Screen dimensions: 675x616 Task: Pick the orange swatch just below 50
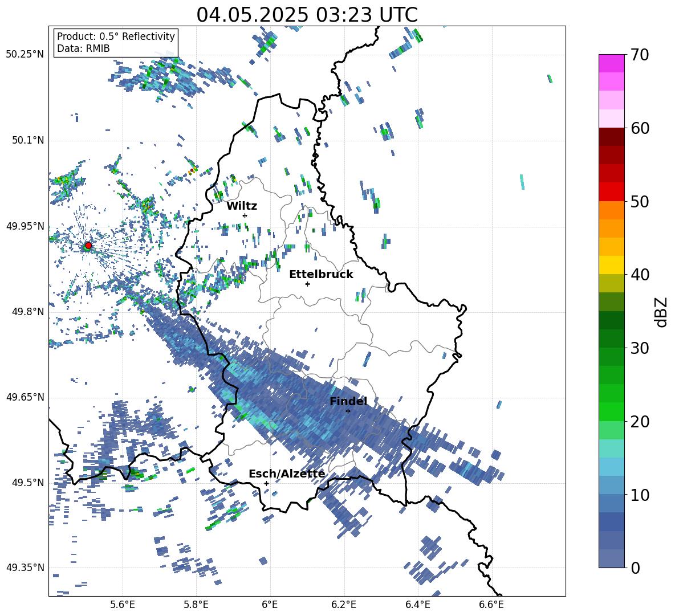tap(611, 210)
